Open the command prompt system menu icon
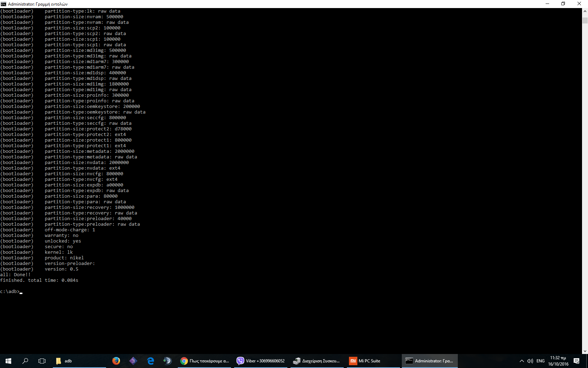Screen dimensions: 588x368 [3, 4]
